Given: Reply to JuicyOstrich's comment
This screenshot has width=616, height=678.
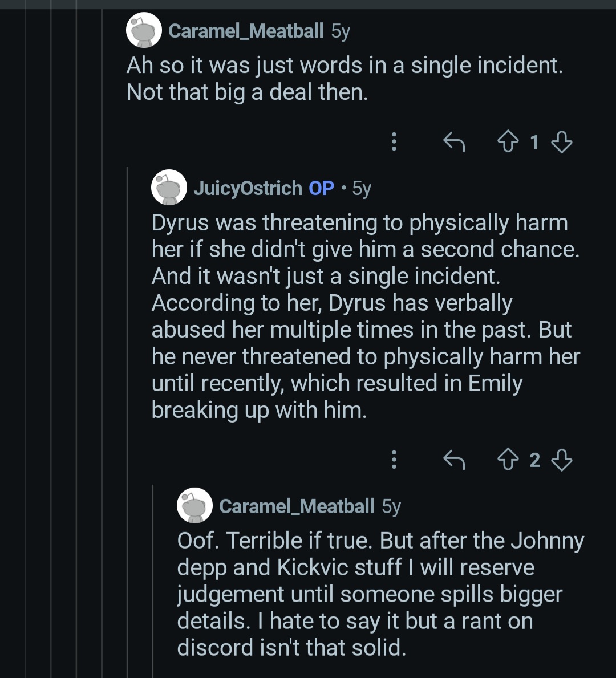Looking at the screenshot, I should point(454,460).
